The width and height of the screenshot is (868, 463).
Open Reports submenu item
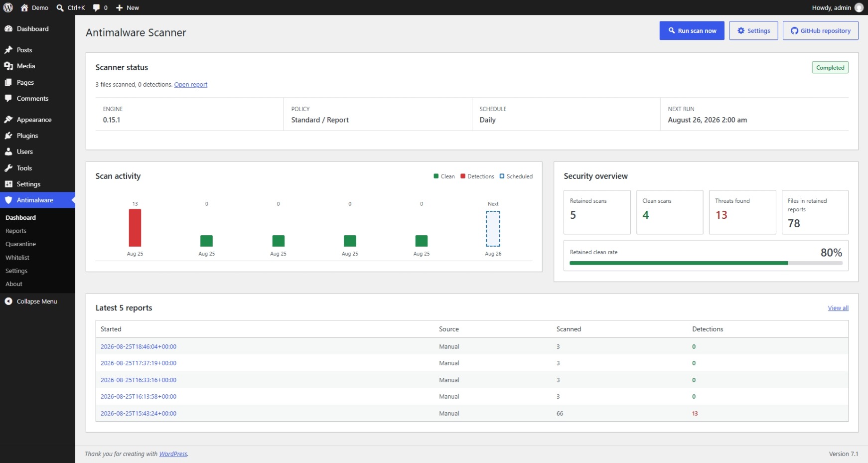pyautogui.click(x=16, y=231)
